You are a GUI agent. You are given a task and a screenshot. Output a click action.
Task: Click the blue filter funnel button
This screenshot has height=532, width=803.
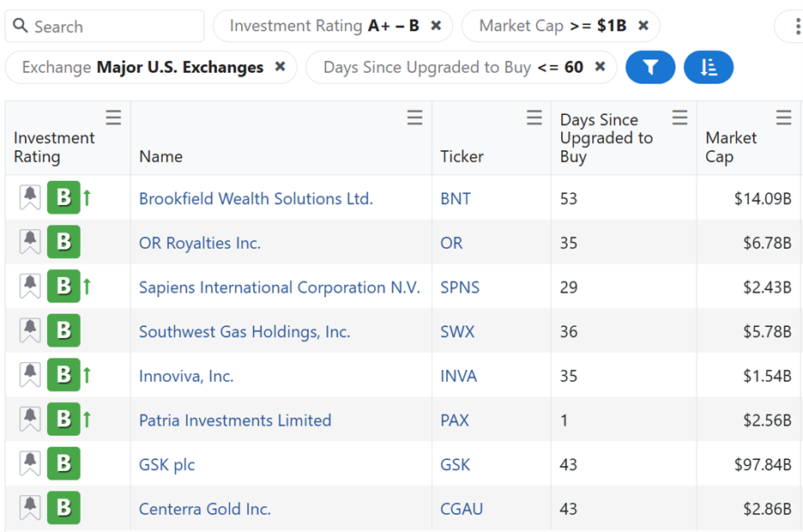[650, 68]
